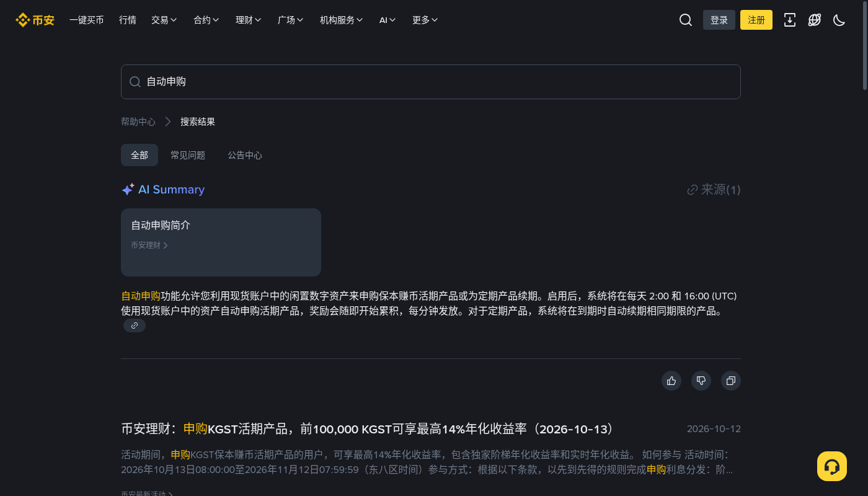This screenshot has width=868, height=496.
Task: Expand the 合约 dropdown menu
Action: (x=206, y=20)
